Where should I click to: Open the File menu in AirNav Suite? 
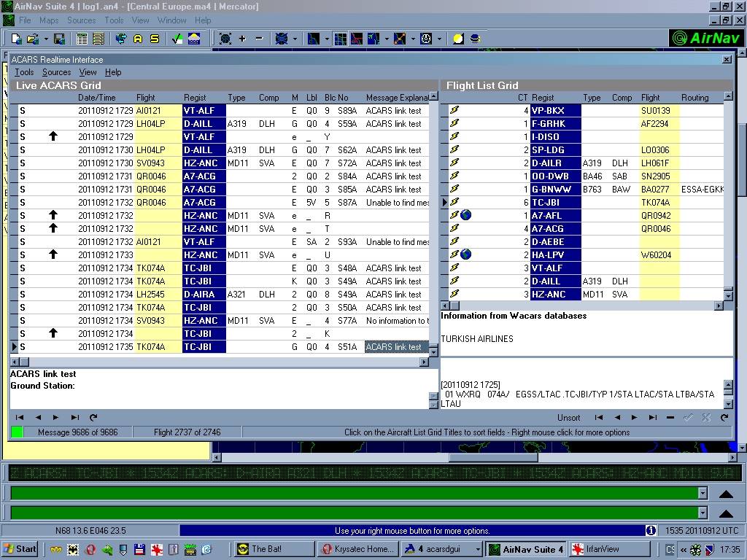[25, 20]
